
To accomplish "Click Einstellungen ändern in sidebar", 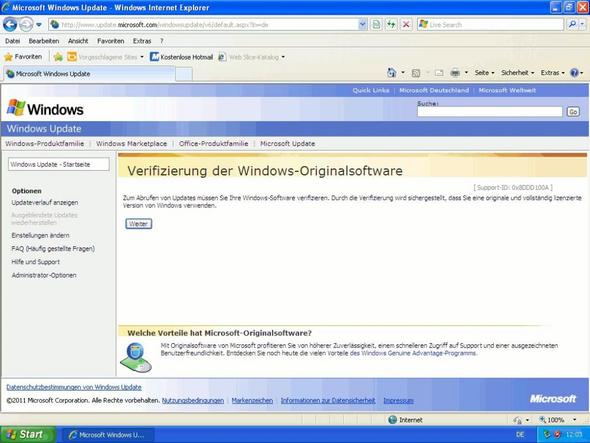I will (x=40, y=236).
